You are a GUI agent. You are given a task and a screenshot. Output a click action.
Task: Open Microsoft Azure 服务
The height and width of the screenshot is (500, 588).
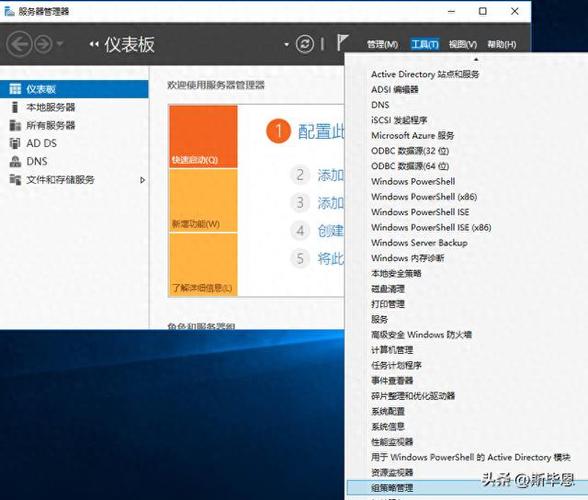[x=412, y=135]
